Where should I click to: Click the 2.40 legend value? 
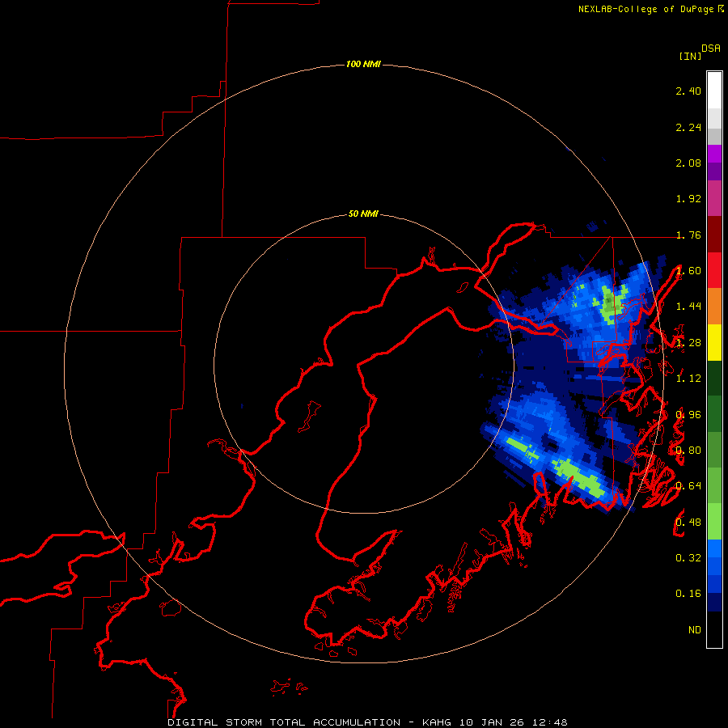pyautogui.click(x=688, y=91)
